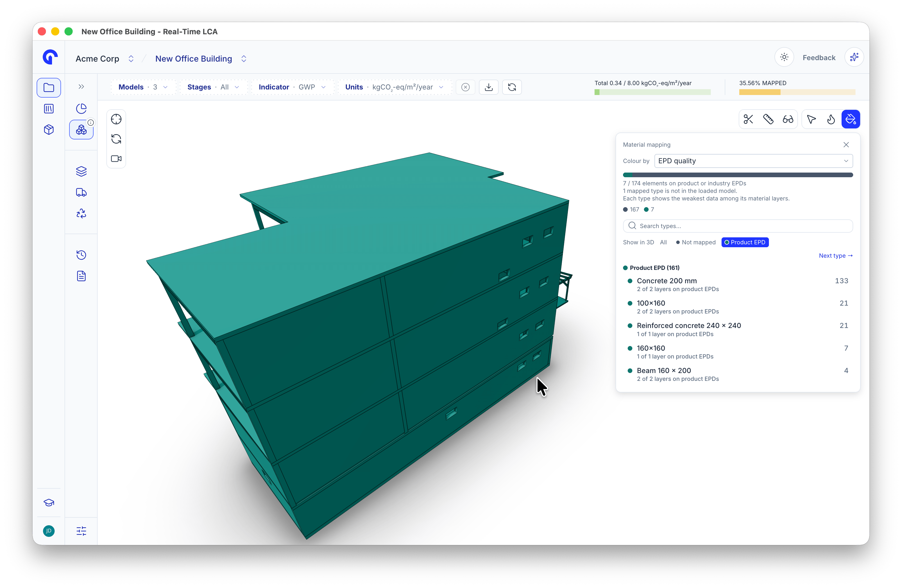Toggle the flame heatmap tool
Image resolution: width=902 pixels, height=588 pixels.
click(831, 119)
